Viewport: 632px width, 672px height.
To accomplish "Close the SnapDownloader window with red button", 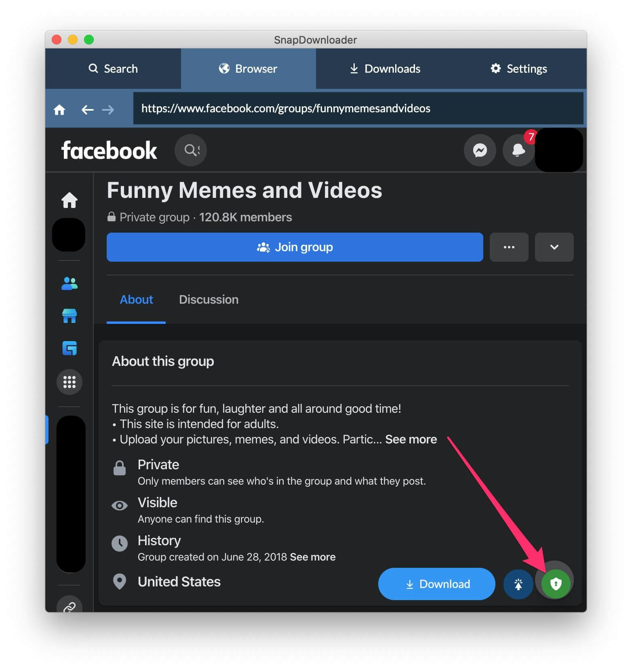I will coord(57,40).
